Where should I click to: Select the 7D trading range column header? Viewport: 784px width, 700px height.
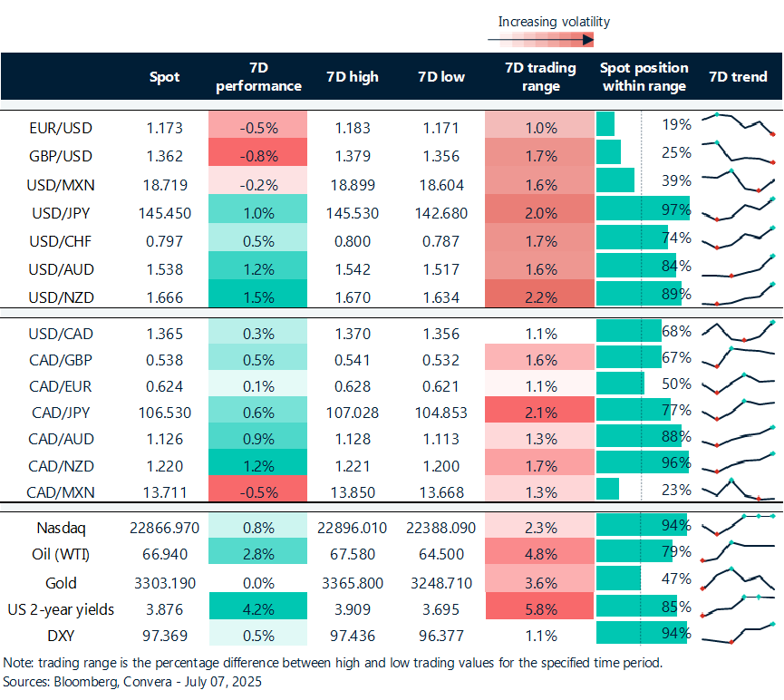coord(535,77)
